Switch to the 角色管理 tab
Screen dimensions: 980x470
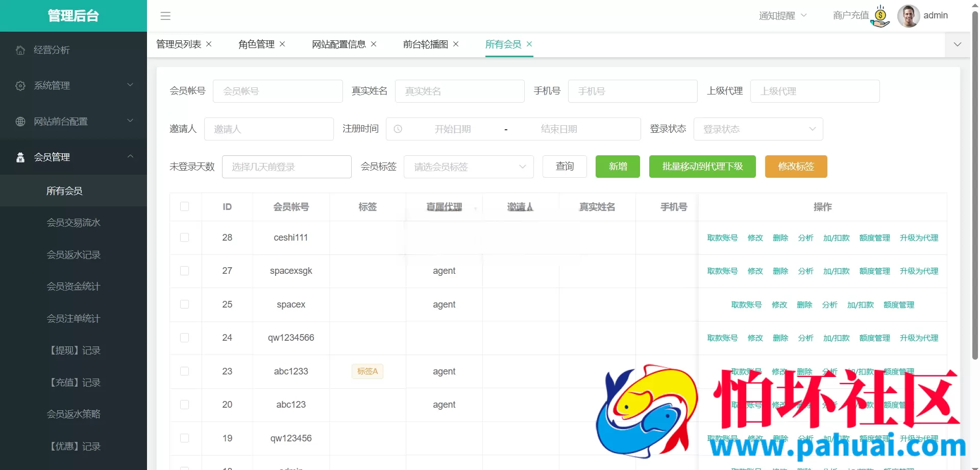tap(256, 44)
